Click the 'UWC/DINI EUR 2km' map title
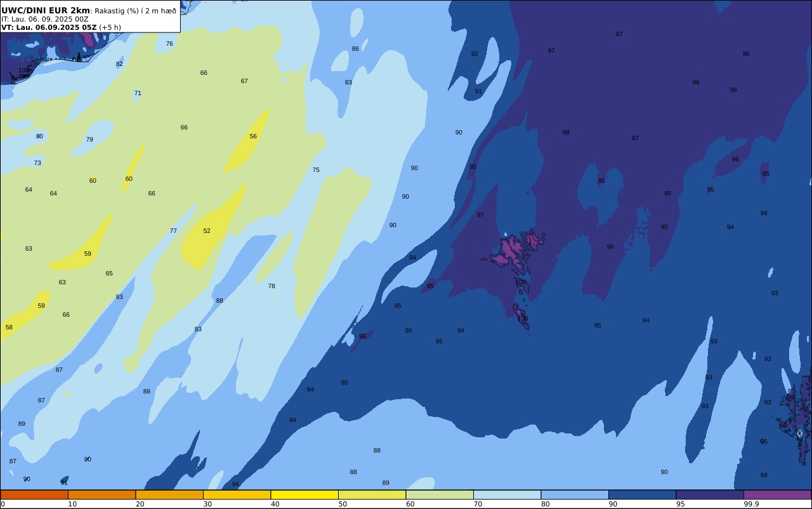 point(46,11)
